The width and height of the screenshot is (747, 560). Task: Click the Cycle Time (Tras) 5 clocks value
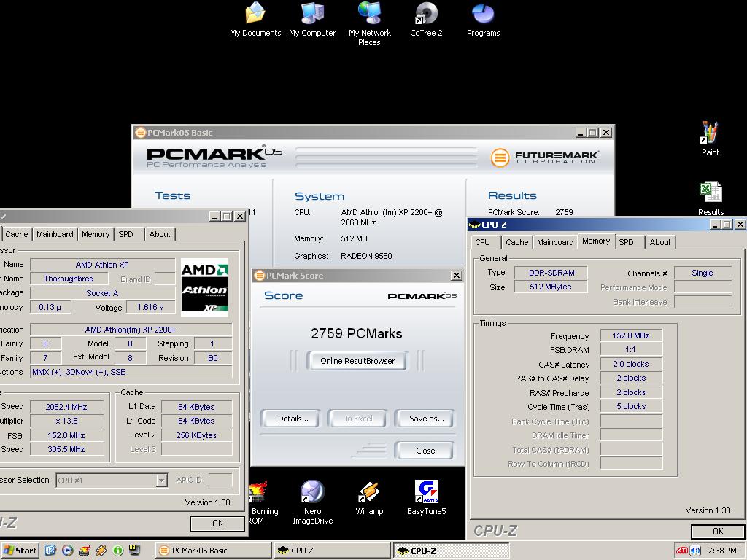631,407
